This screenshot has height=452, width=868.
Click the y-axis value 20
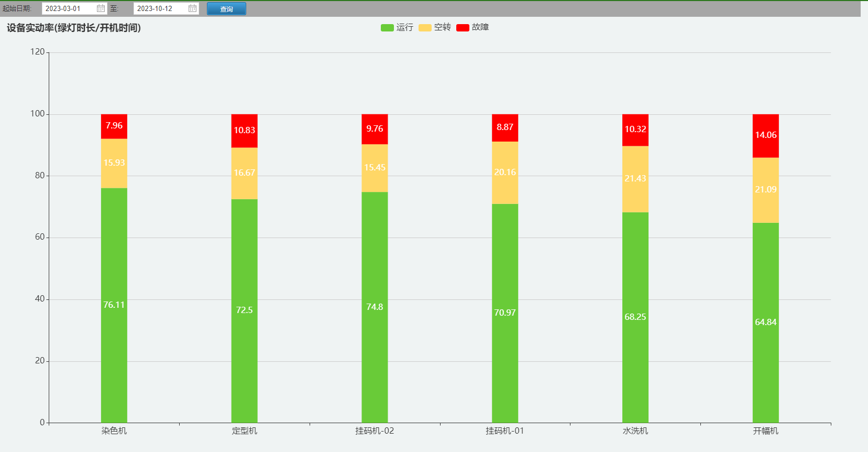[x=40, y=361]
